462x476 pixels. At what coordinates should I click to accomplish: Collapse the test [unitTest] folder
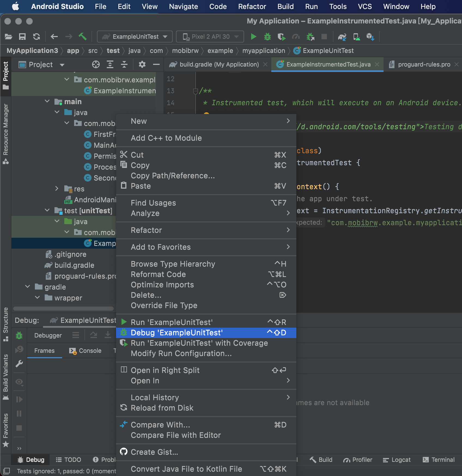[47, 210]
